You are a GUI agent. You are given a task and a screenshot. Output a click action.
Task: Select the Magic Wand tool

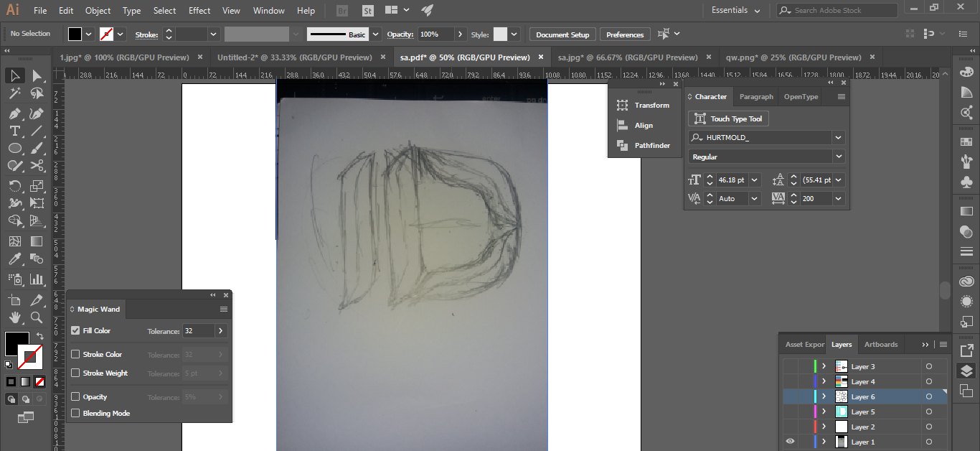[14, 93]
